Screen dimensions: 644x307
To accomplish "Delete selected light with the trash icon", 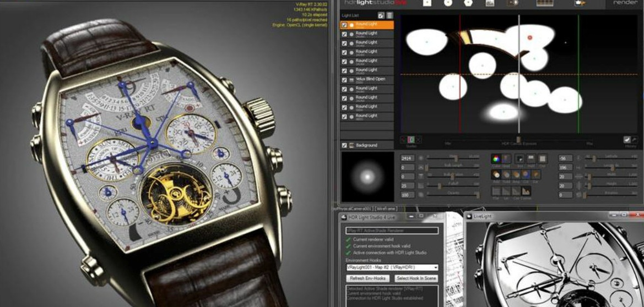I will coord(390,15).
